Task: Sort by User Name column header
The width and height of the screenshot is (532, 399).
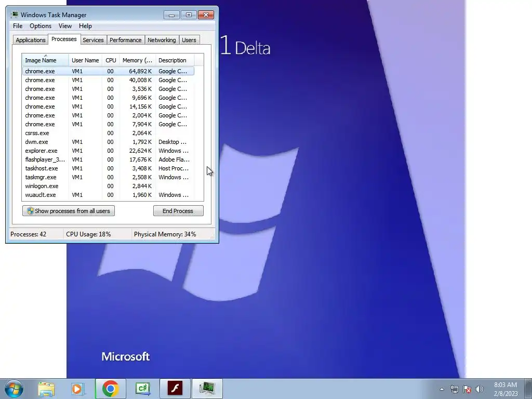Action: (85, 60)
